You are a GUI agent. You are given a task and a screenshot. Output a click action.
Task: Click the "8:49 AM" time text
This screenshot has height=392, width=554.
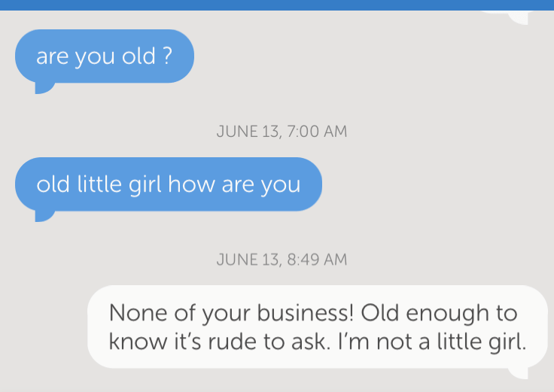click(x=318, y=260)
